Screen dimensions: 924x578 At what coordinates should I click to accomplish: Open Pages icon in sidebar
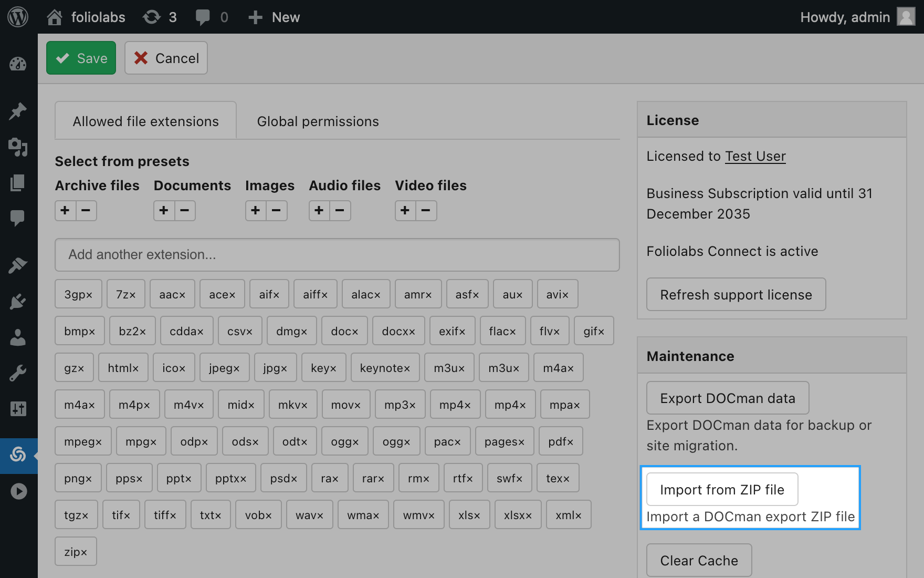(x=18, y=182)
